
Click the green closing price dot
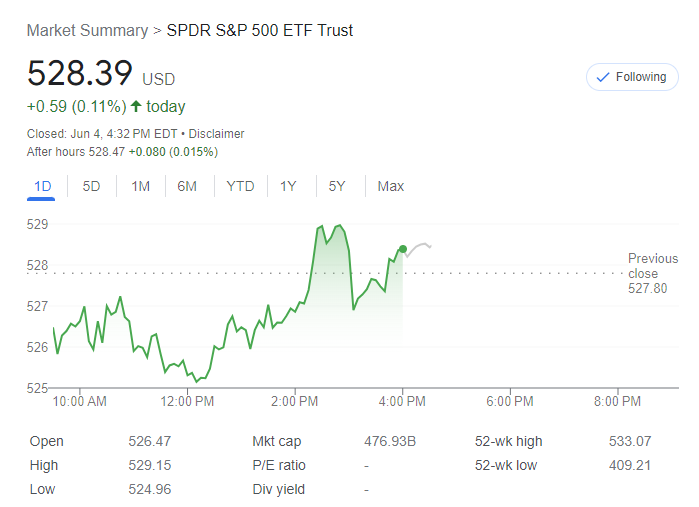point(402,249)
